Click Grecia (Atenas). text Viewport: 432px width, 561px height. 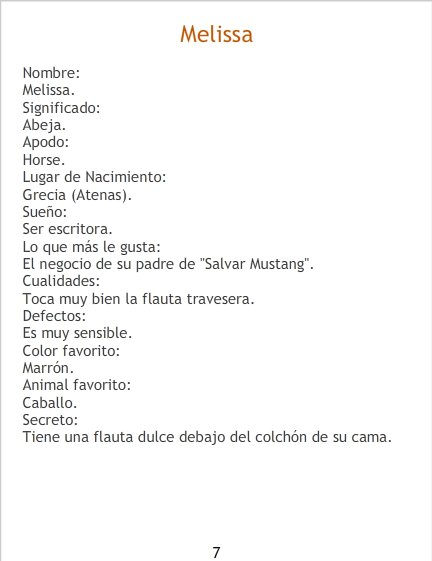77,195
